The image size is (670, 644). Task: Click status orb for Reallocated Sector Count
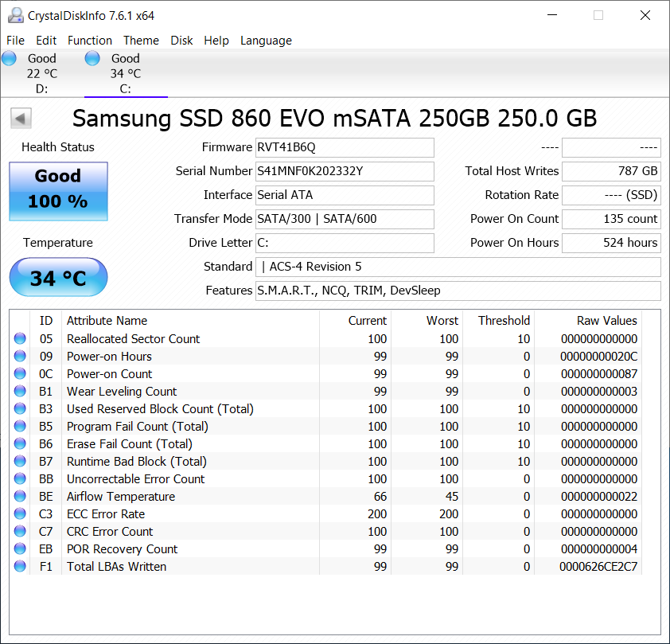(20, 338)
